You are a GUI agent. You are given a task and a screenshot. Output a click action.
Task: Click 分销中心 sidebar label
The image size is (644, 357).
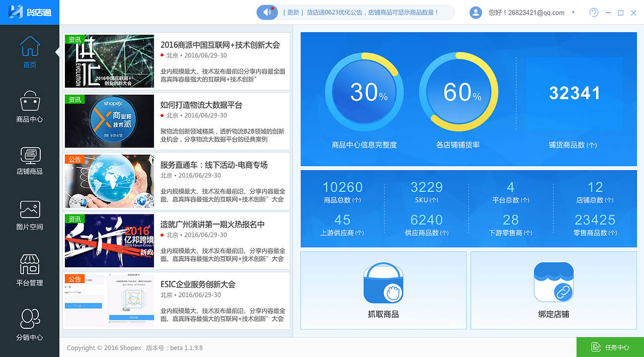(30, 337)
